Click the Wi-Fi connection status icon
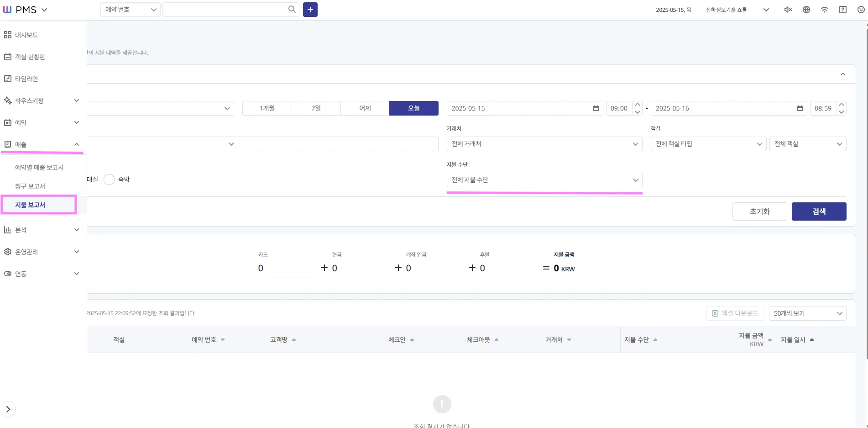This screenshot has height=428, width=868. pyautogui.click(x=825, y=10)
